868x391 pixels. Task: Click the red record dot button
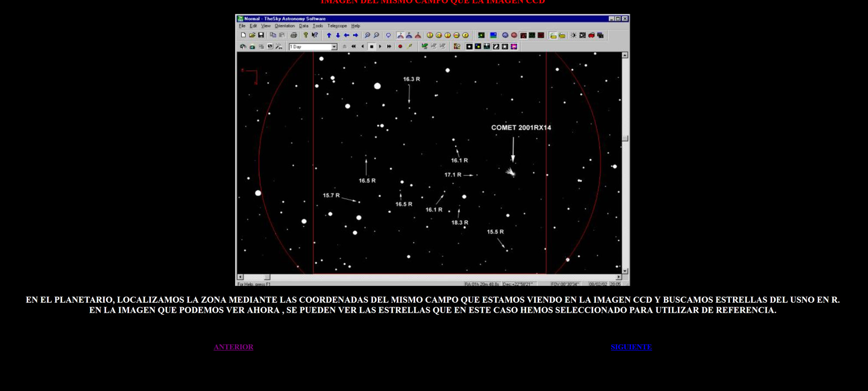tap(400, 46)
